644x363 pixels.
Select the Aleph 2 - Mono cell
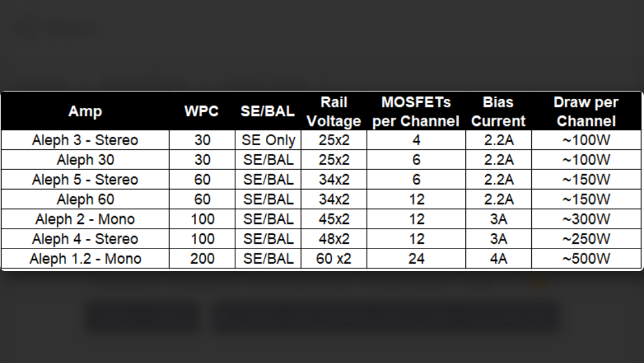coord(85,219)
